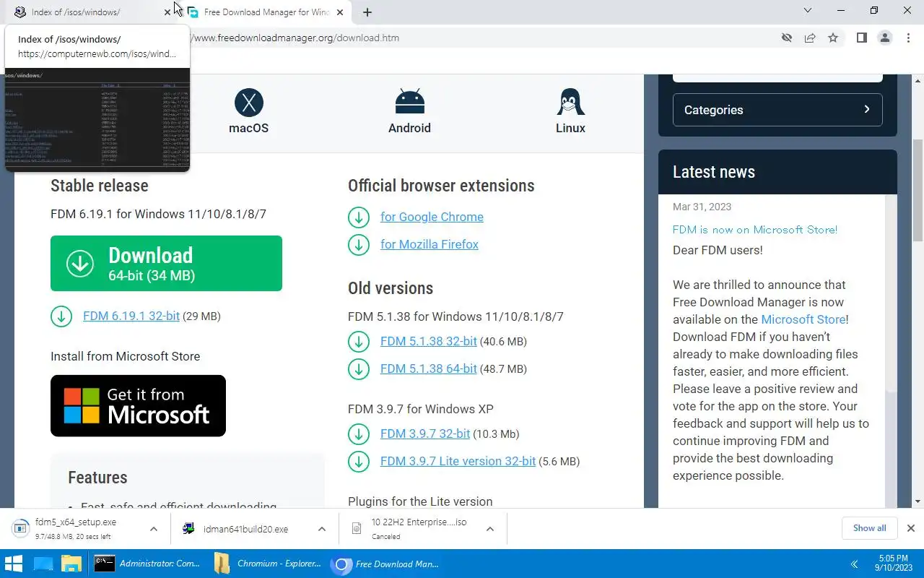The width and height of the screenshot is (924, 578).
Task: Expand the Categories panel
Action: coord(777,110)
